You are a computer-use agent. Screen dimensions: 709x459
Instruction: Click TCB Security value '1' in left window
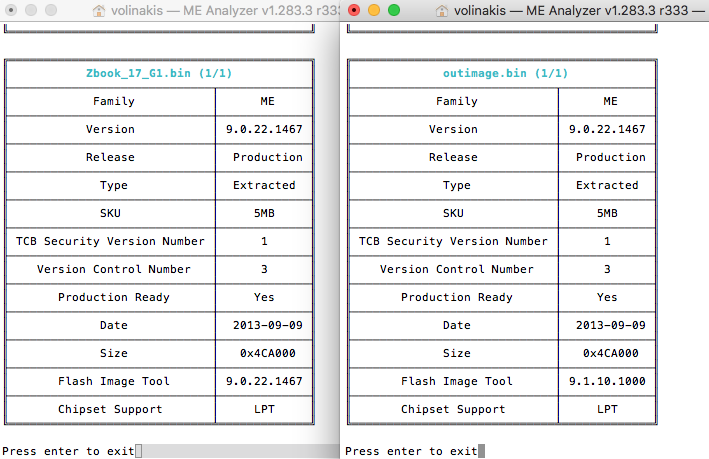coord(264,241)
